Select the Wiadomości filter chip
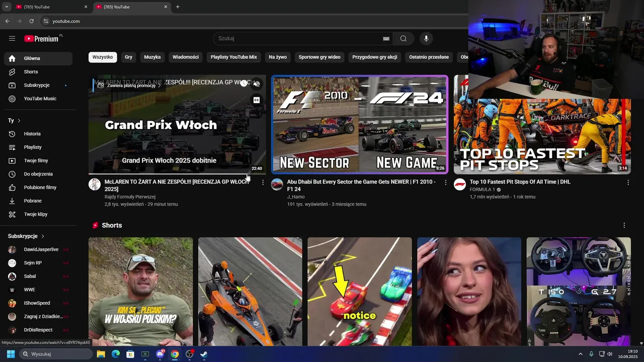This screenshot has height=362, width=644. pyautogui.click(x=186, y=57)
